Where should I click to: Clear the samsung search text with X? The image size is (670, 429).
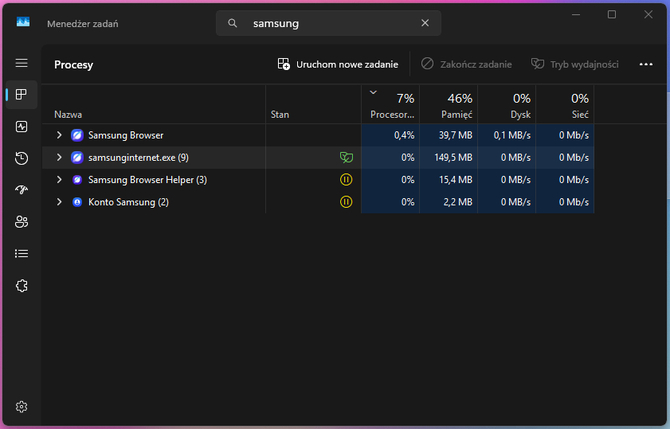point(425,23)
